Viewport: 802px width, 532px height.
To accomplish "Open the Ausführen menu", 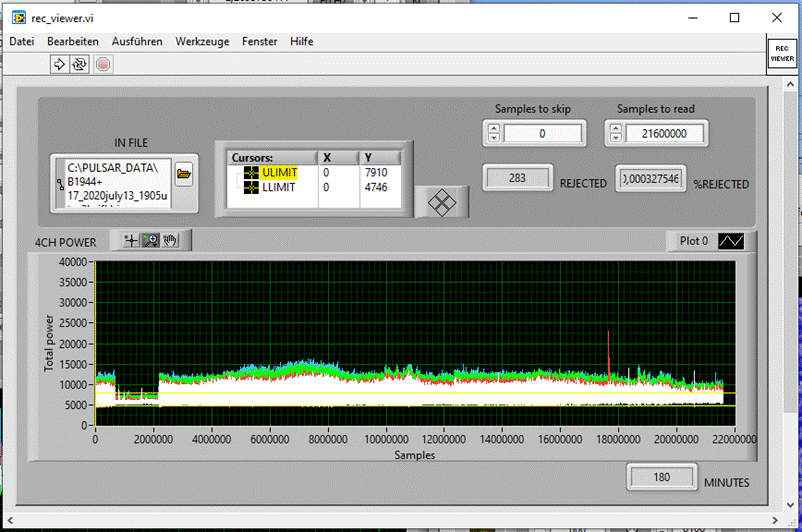I will tap(137, 41).
